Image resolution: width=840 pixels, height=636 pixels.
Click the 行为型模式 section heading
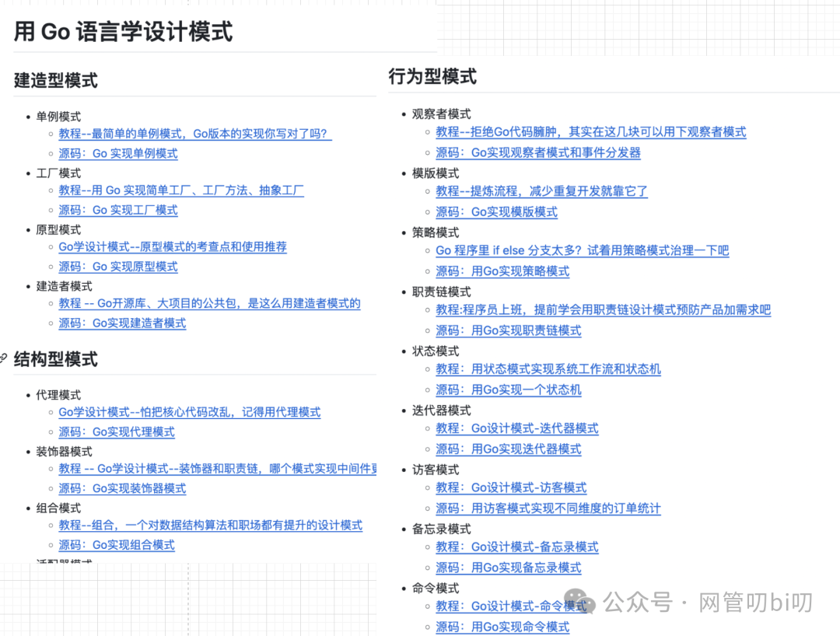click(x=432, y=76)
